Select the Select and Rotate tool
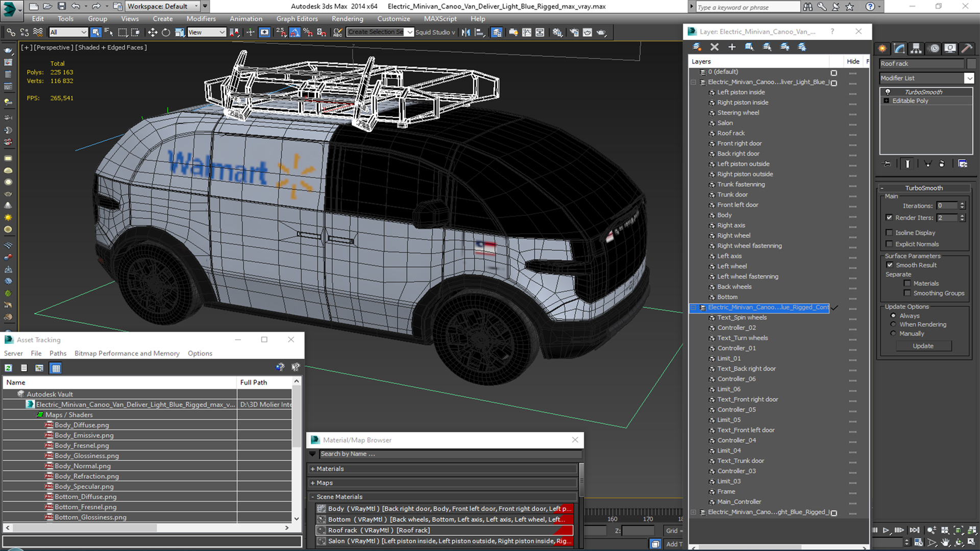The width and height of the screenshot is (980, 551). pyautogui.click(x=166, y=32)
